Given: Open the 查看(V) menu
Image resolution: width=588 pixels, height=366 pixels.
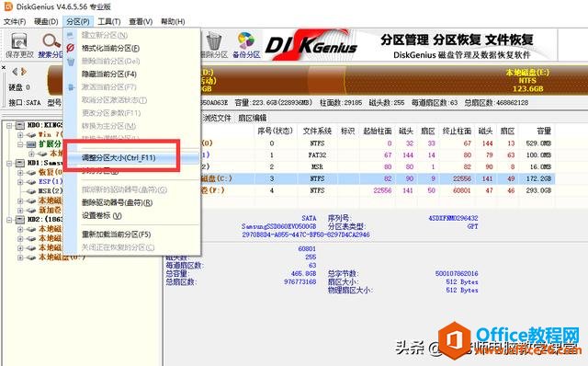Looking at the screenshot, I should 141,22.
